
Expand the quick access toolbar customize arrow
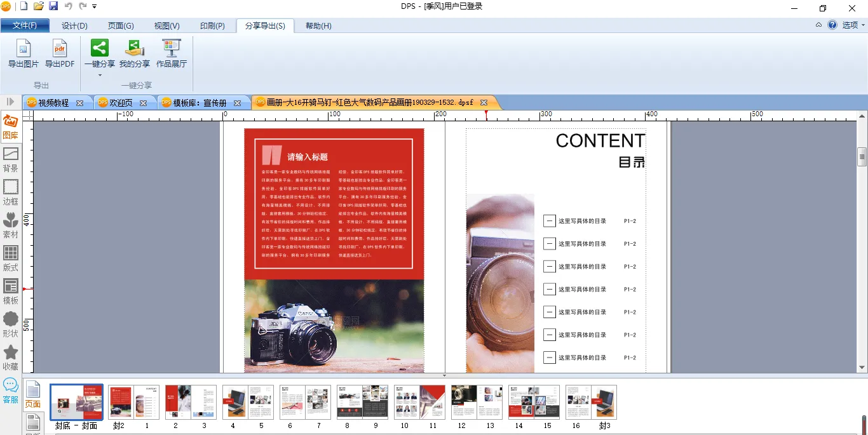click(x=95, y=7)
